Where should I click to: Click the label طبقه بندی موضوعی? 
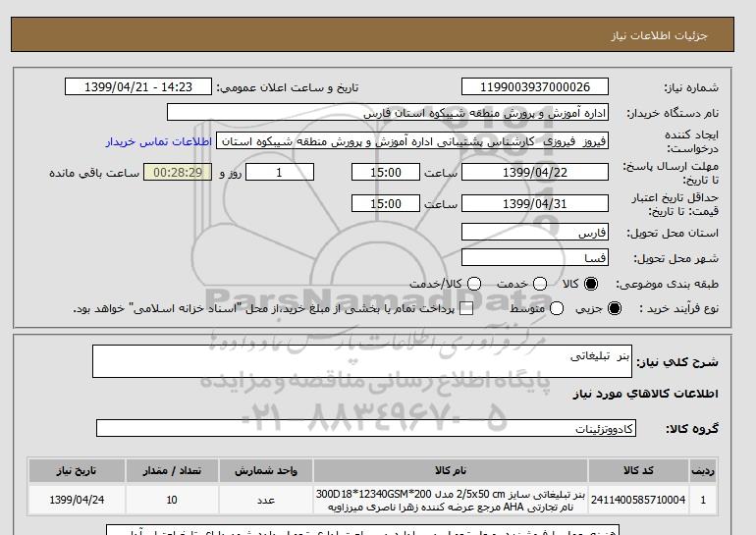(668, 285)
